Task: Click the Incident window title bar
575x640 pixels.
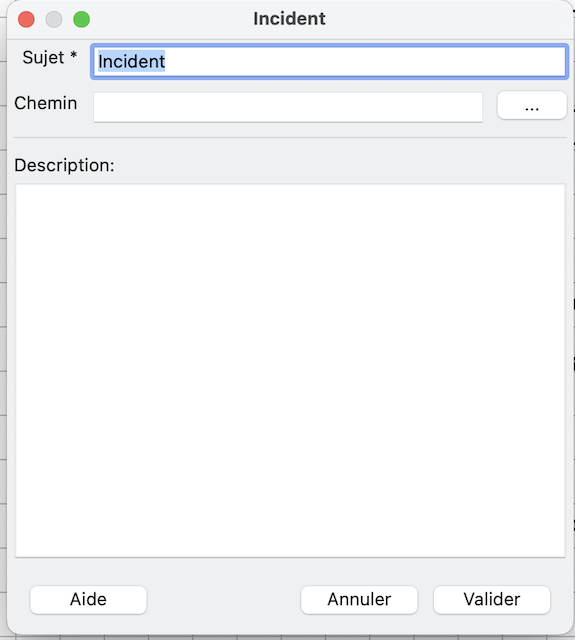Action: pos(289,19)
